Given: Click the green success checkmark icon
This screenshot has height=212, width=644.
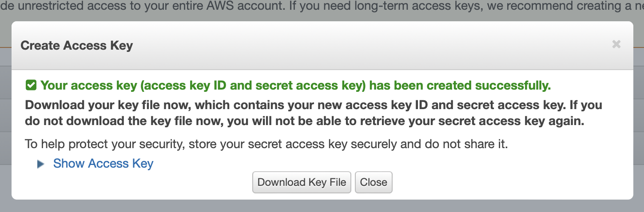Looking at the screenshot, I should (x=31, y=85).
